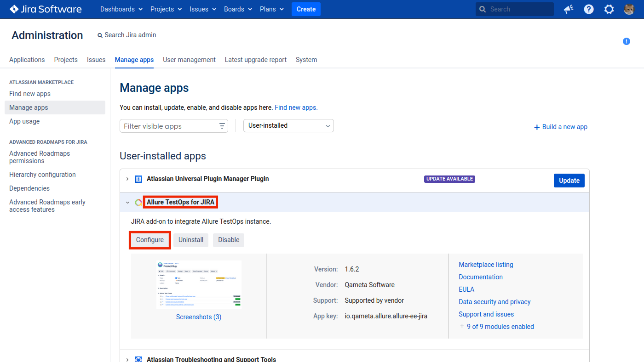The width and height of the screenshot is (644, 362).
Task: Open the help question mark icon
Action: (589, 9)
